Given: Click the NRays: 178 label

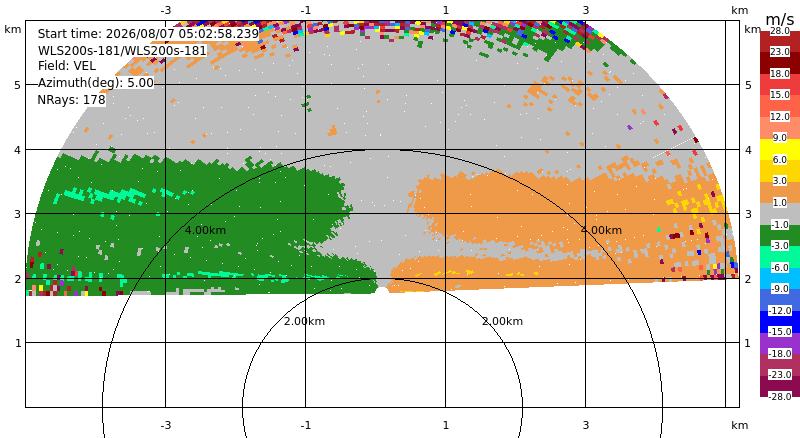Looking at the screenshot, I should [71, 100].
